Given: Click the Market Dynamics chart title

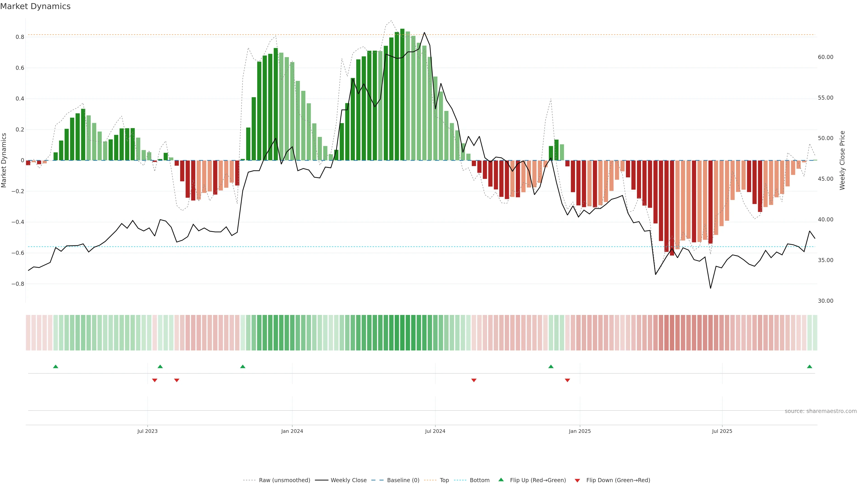Looking at the screenshot, I should click(x=35, y=6).
